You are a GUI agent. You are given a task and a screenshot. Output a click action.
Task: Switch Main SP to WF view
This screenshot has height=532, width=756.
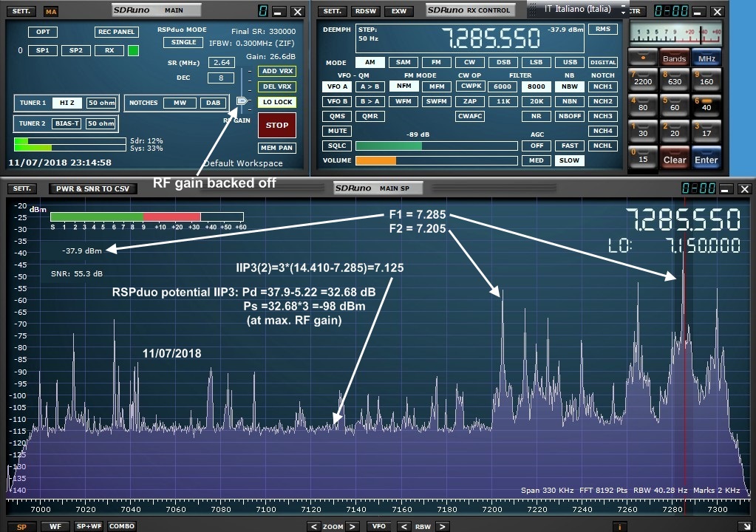point(55,526)
